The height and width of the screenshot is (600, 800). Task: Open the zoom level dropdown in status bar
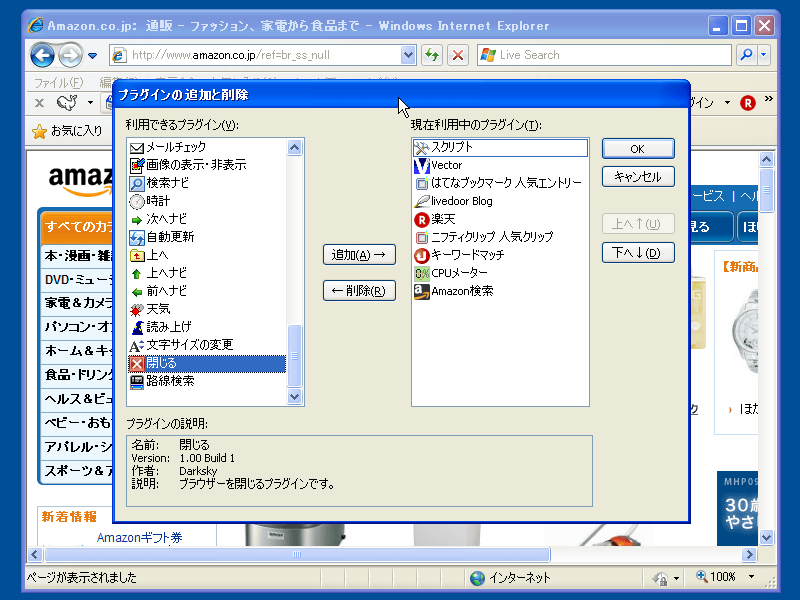[752, 577]
